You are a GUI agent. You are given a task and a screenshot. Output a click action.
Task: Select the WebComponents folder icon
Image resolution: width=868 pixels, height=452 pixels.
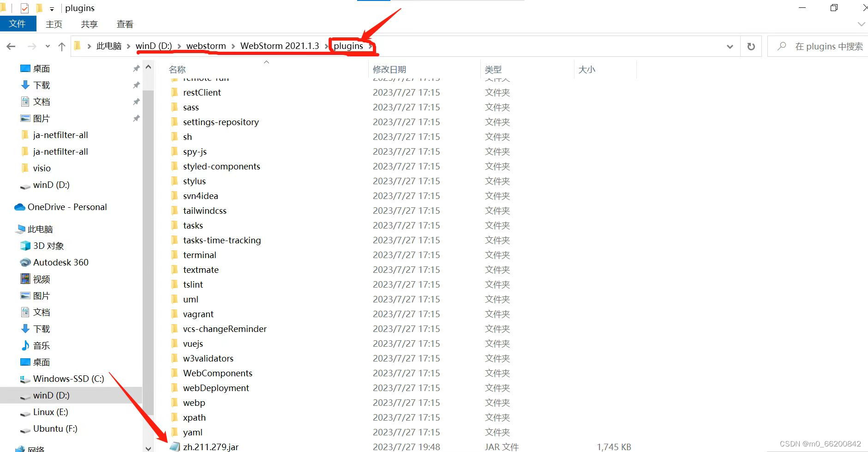click(x=174, y=373)
